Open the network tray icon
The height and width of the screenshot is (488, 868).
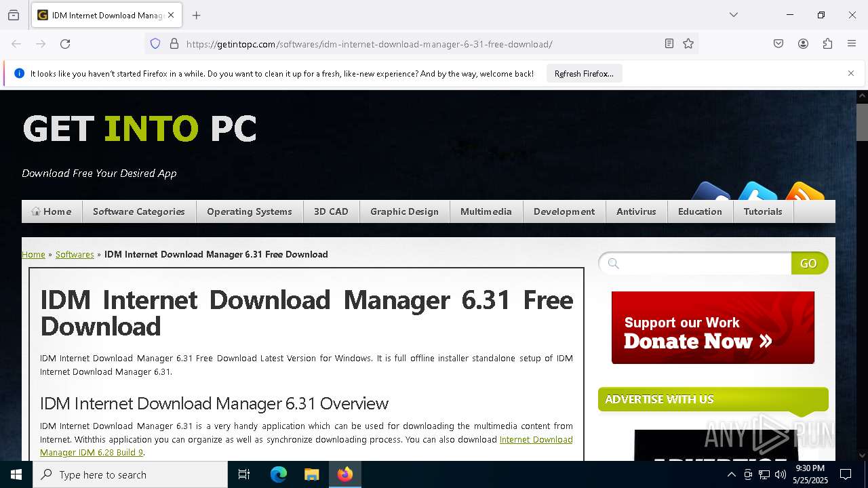tap(764, 474)
